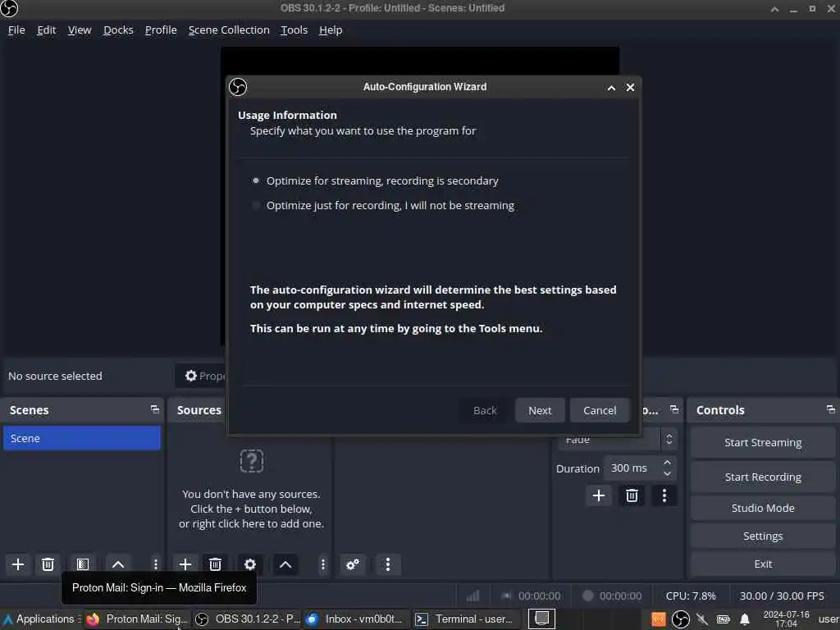Screen dimensions: 840x630
Task: Click Exit in Controls dock
Action: (x=763, y=564)
